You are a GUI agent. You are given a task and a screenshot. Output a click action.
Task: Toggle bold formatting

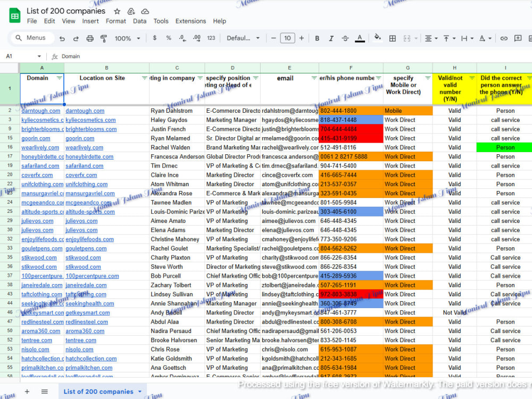(317, 38)
